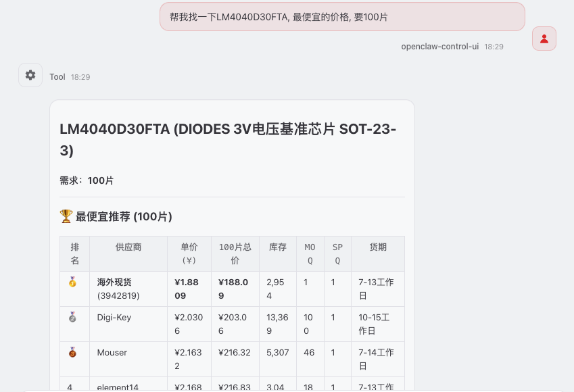574x392 pixels.
Task: Click the 库存 column header
Action: (277, 247)
